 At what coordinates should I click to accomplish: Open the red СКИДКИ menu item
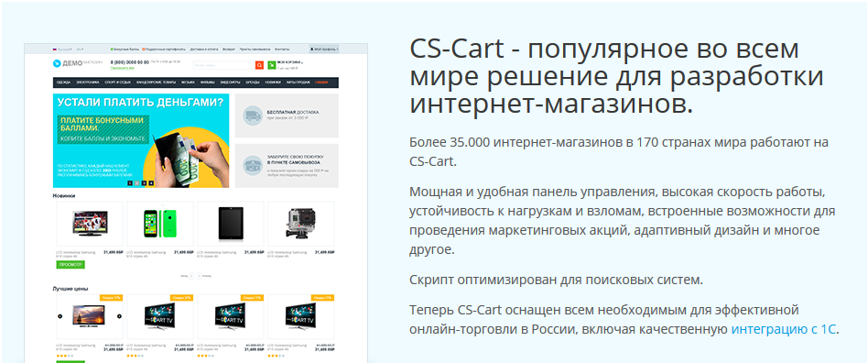321,82
